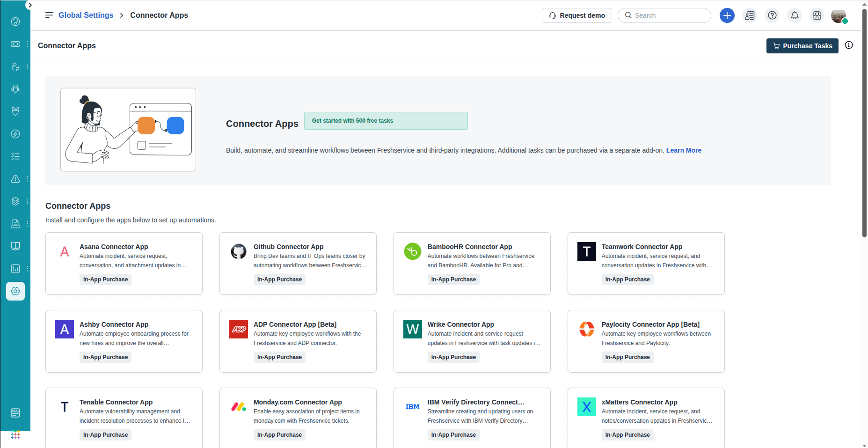Click the lightning bolt automation icon in the sidebar
Image resolution: width=868 pixels, height=448 pixels.
15,134
